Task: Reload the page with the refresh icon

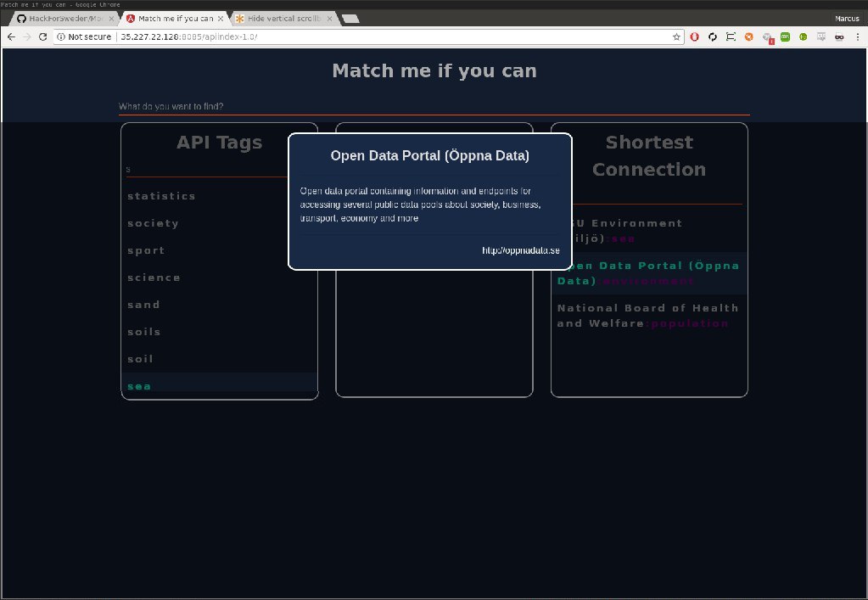Action: pos(42,36)
